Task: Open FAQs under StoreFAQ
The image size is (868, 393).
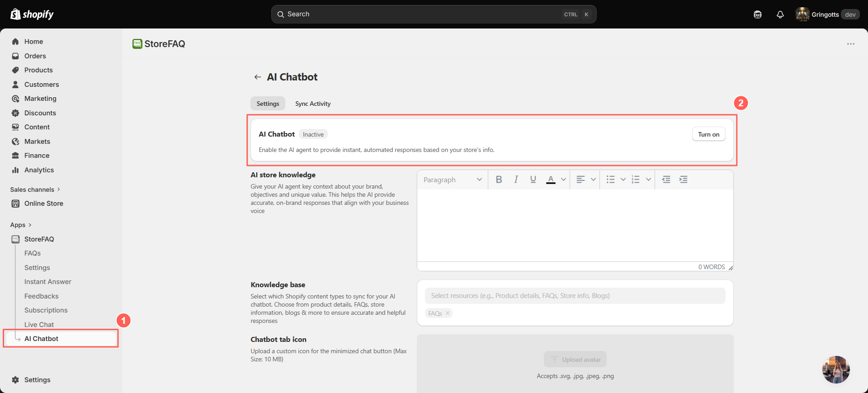Action: tap(33, 253)
